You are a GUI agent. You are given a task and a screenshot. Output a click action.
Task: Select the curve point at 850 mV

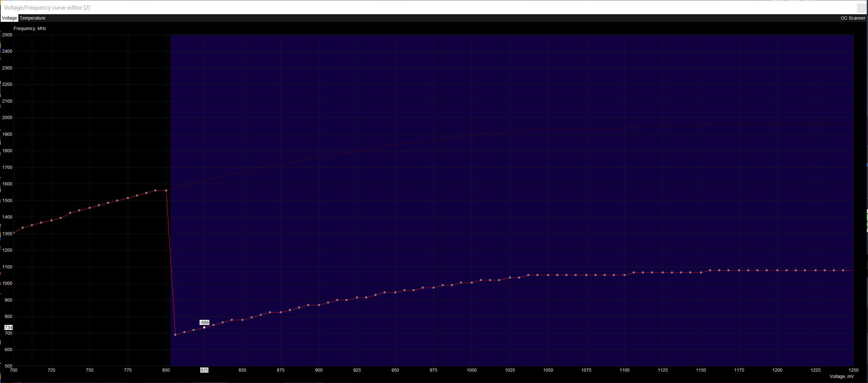(242, 320)
